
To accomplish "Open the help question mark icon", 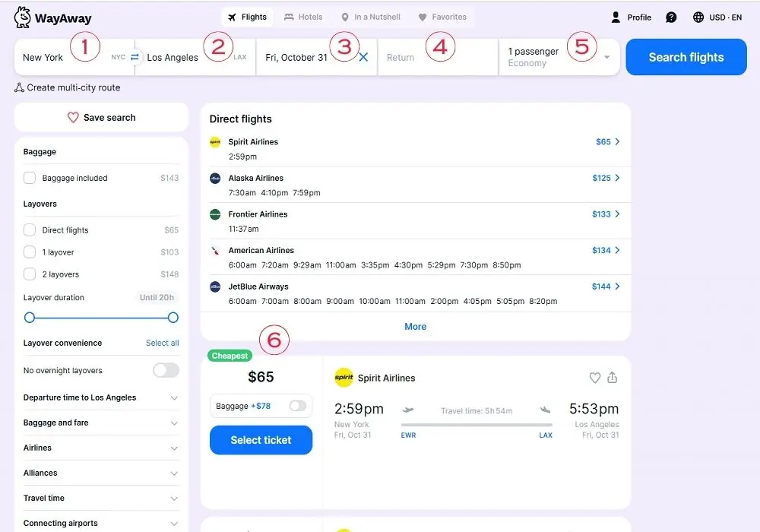I will point(671,17).
